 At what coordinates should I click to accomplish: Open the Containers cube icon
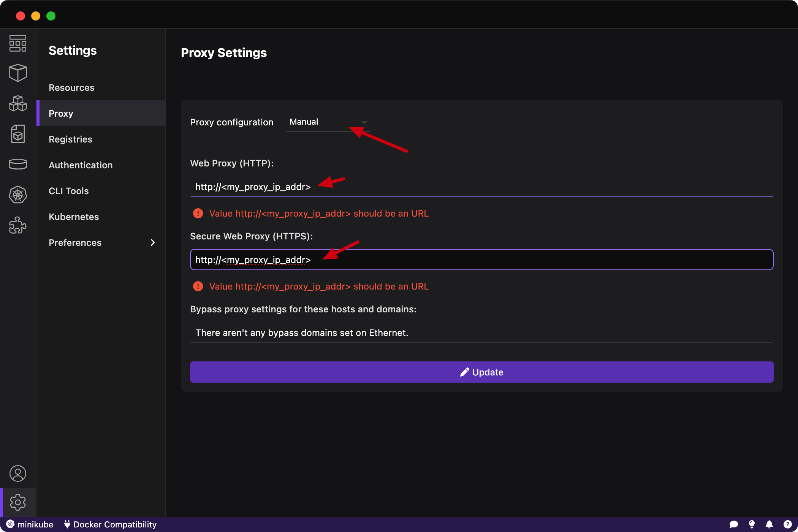[x=18, y=73]
